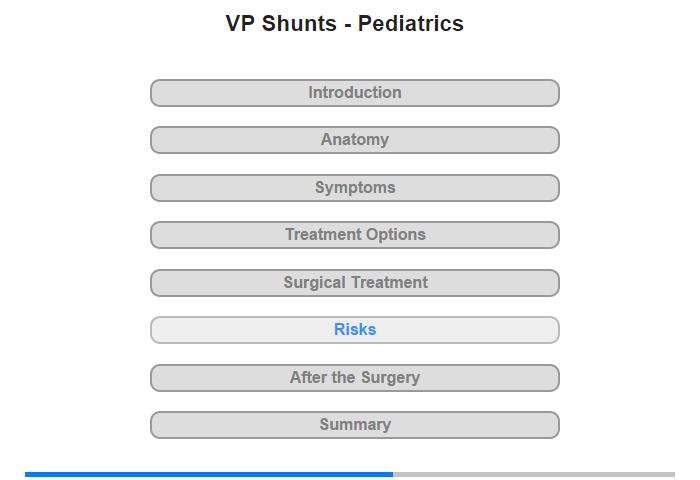This screenshot has width=700, height=480.
Task: Open Treatment Options section
Action: point(354,235)
